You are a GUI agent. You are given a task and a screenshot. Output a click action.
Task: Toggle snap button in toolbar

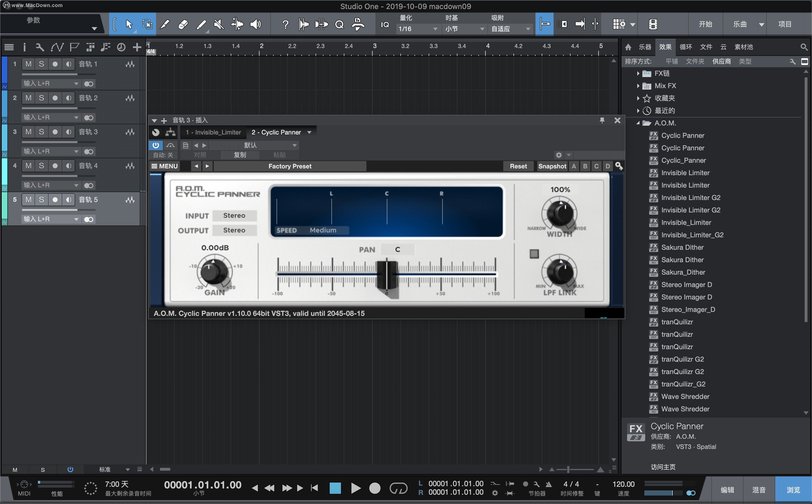pyautogui.click(x=545, y=24)
